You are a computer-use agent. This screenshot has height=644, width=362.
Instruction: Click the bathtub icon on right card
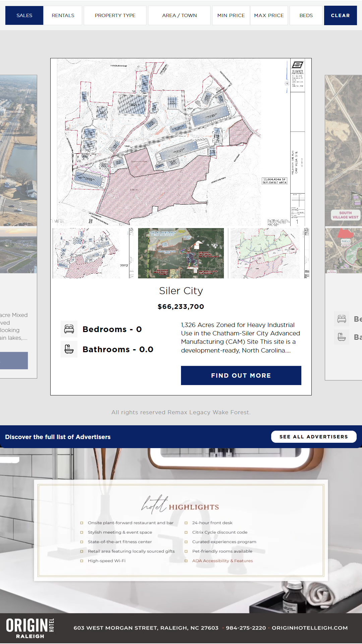pyautogui.click(x=342, y=337)
